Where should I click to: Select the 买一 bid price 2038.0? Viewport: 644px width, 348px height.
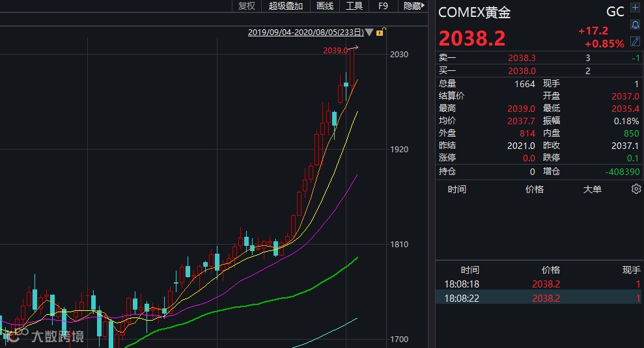tap(522, 71)
